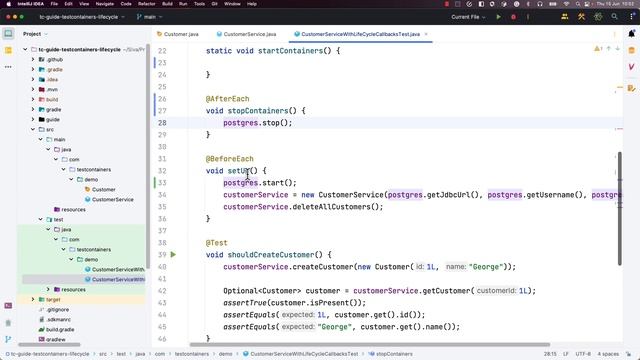
Task: Open Current File run configuration dropdown
Action: click(468, 17)
